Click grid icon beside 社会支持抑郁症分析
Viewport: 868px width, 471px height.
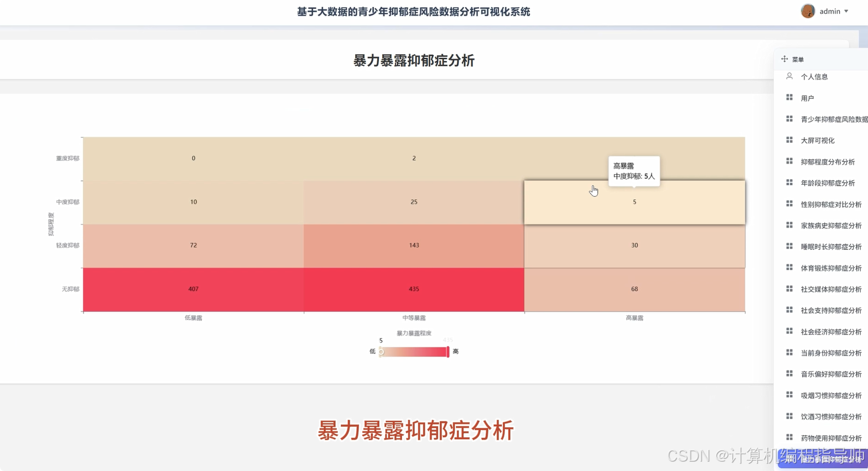coord(789,310)
